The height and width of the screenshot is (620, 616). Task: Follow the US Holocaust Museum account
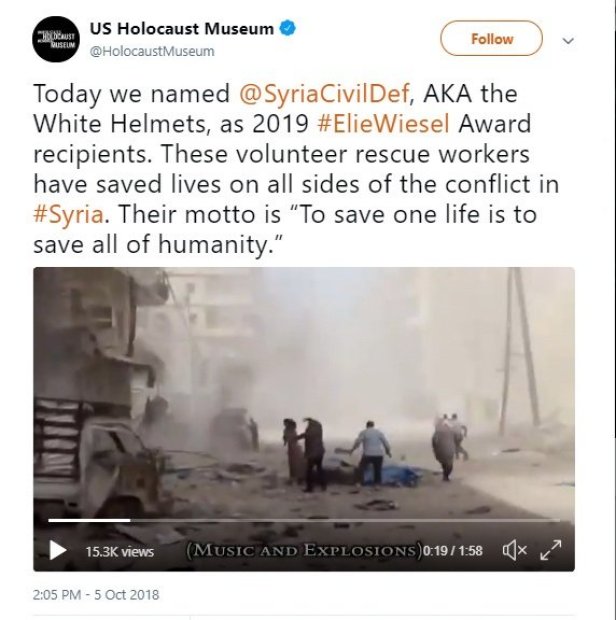coord(491,39)
